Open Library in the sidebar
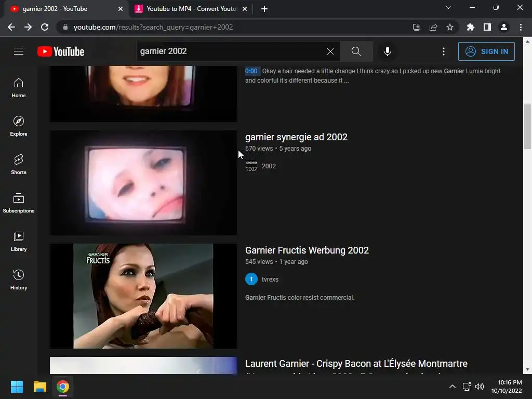The height and width of the screenshot is (399, 532). pyautogui.click(x=19, y=241)
